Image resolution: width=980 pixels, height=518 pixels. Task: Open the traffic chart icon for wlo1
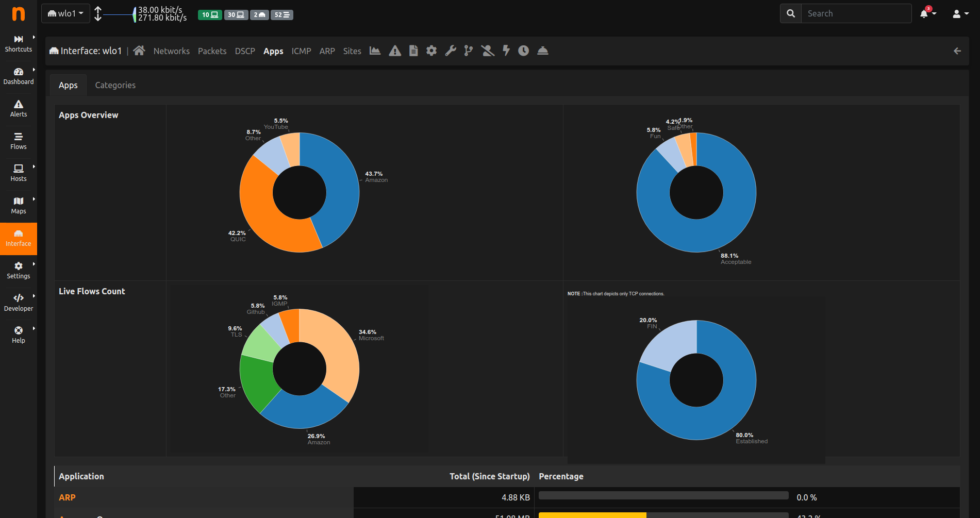(375, 51)
